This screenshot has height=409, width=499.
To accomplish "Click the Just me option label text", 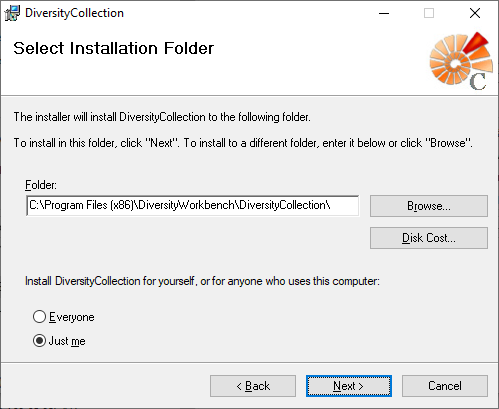I will coord(67,341).
